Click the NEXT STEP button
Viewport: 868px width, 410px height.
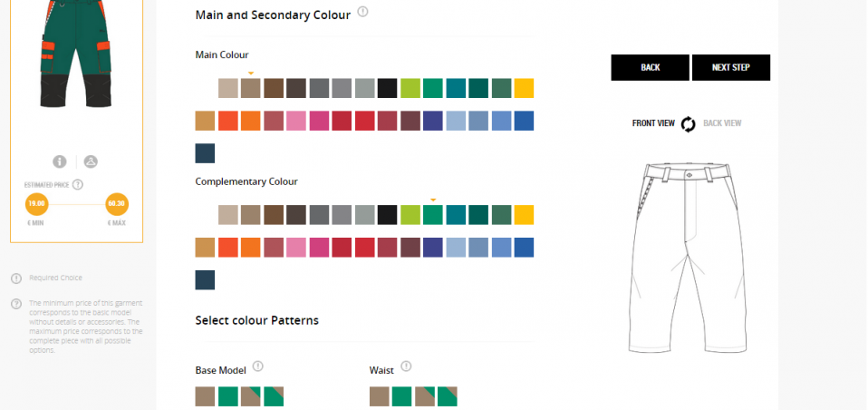tap(730, 68)
